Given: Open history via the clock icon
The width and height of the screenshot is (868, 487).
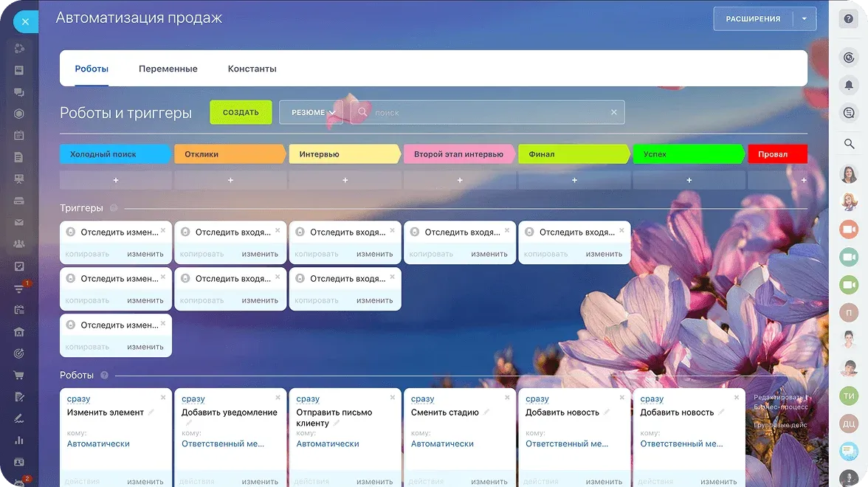Looking at the screenshot, I should (x=848, y=58).
